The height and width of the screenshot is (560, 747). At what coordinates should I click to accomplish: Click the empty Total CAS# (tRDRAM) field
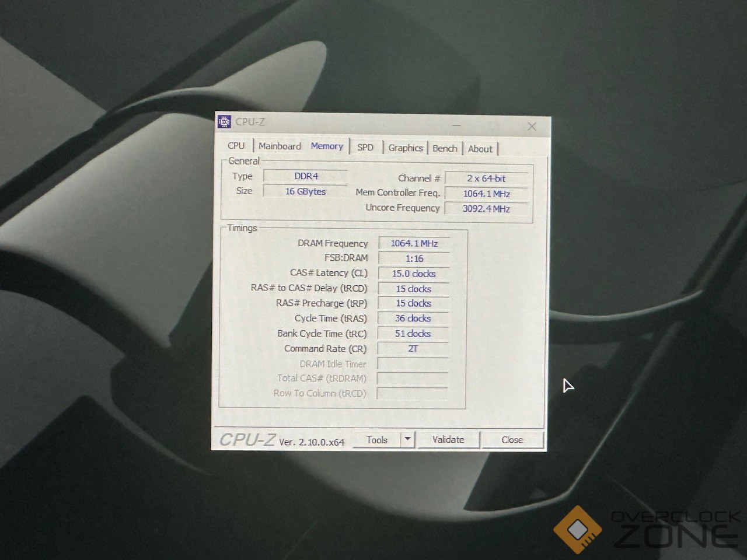pos(413,378)
